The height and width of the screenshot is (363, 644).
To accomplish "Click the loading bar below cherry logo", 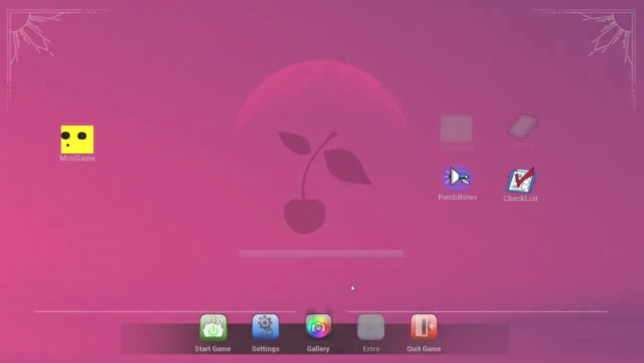I will tap(321, 254).
